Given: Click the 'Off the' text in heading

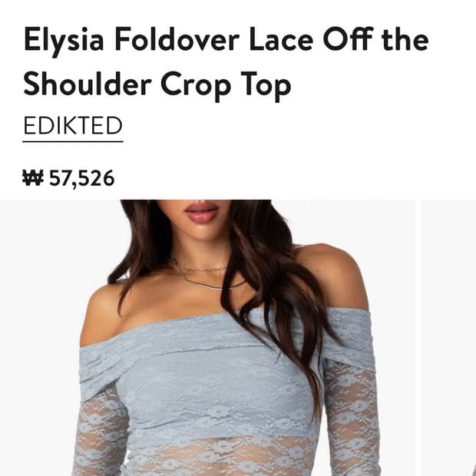Looking at the screenshot, I should pos(376,39).
